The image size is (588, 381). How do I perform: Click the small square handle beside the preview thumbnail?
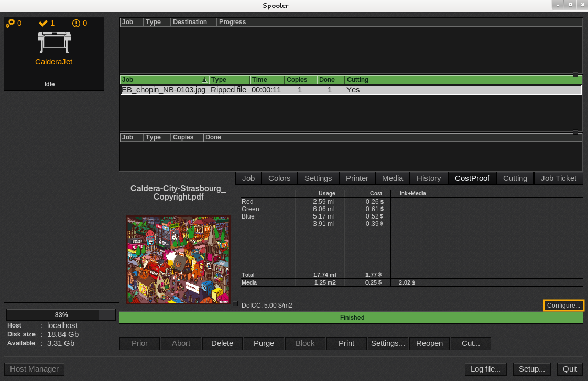point(235,303)
